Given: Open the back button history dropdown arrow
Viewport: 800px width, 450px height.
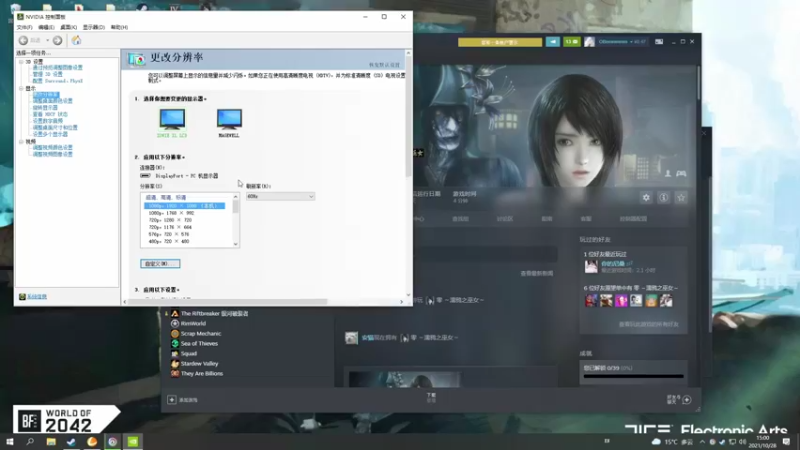Looking at the screenshot, I should tap(47, 40).
